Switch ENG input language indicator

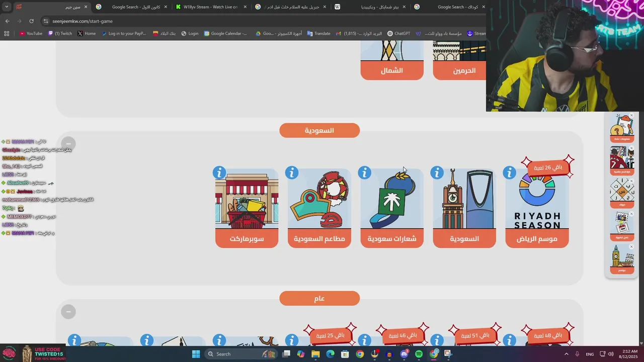(590, 354)
